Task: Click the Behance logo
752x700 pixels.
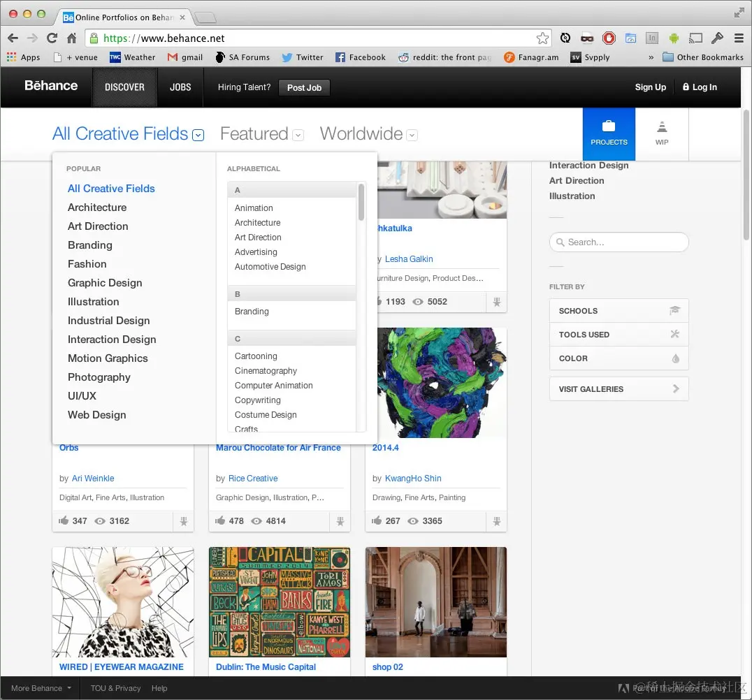Action: point(51,86)
